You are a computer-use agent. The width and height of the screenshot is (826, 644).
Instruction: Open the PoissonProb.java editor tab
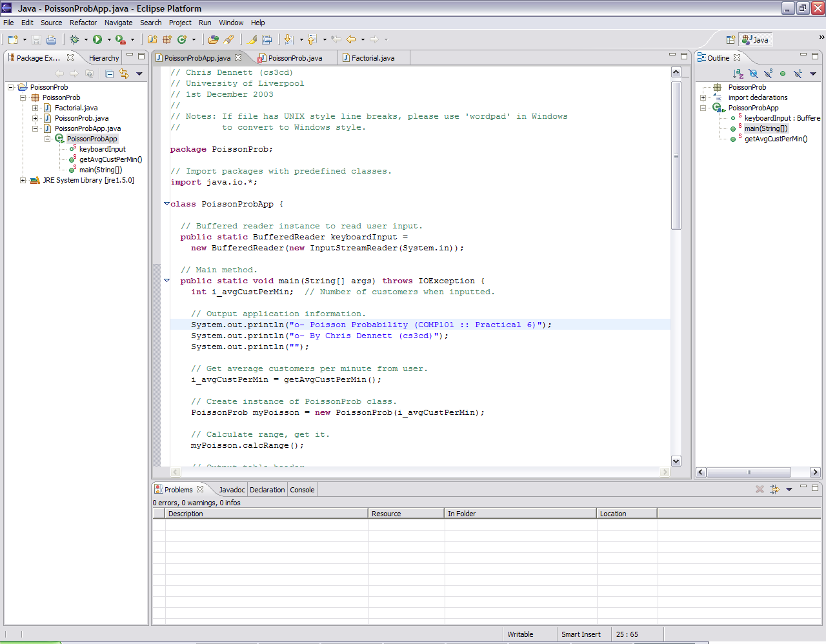click(x=295, y=58)
